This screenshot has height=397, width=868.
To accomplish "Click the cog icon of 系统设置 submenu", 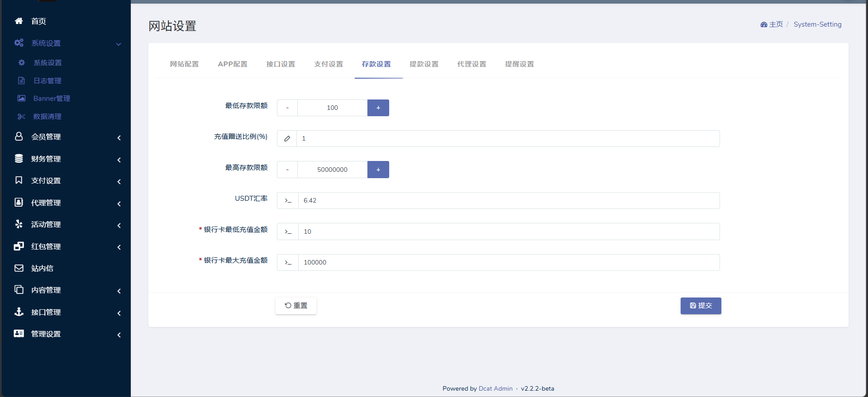I will (x=21, y=62).
